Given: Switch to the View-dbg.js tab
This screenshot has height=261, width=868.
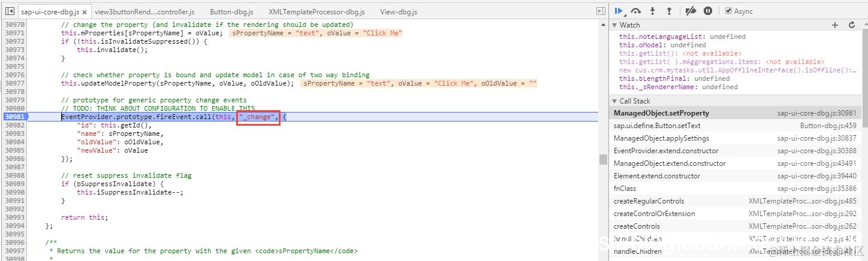Looking at the screenshot, I should (399, 12).
